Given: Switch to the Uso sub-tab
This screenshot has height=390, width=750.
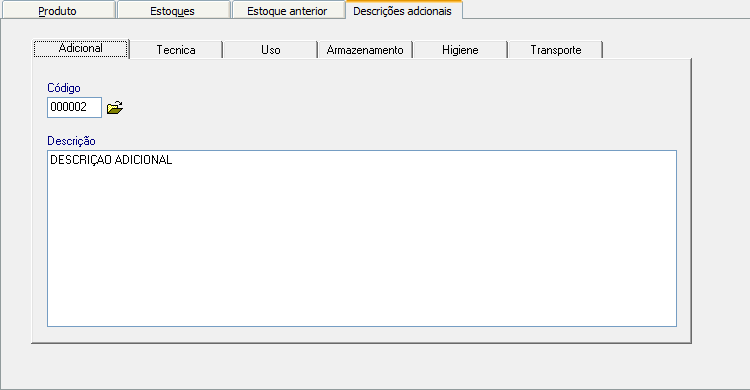Looking at the screenshot, I should (271, 50).
